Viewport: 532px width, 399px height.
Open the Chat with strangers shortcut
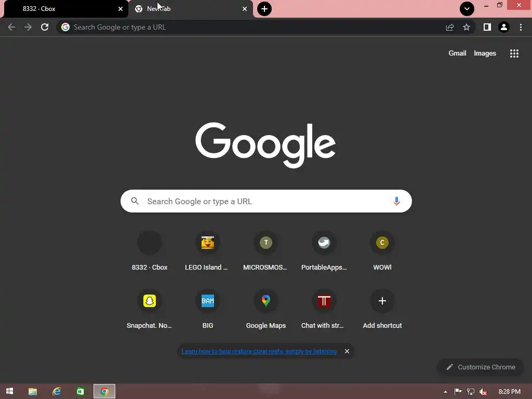pos(324,309)
